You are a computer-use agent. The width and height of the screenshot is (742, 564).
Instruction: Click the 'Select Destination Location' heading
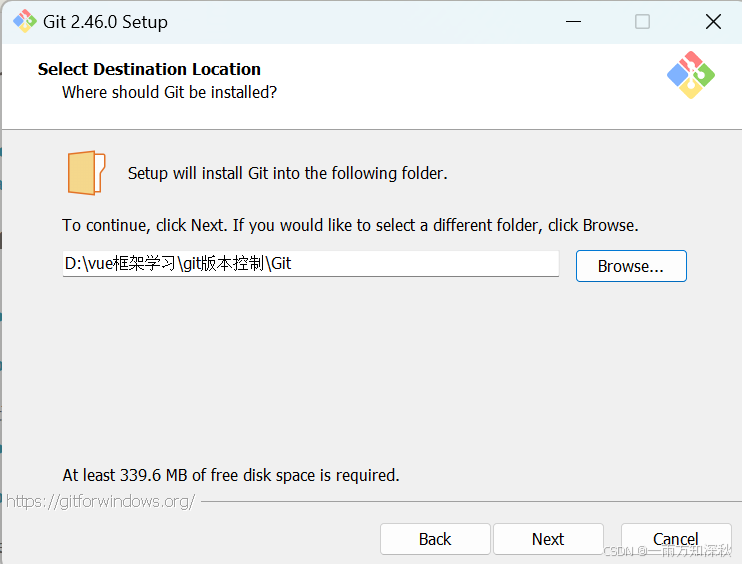tap(149, 69)
